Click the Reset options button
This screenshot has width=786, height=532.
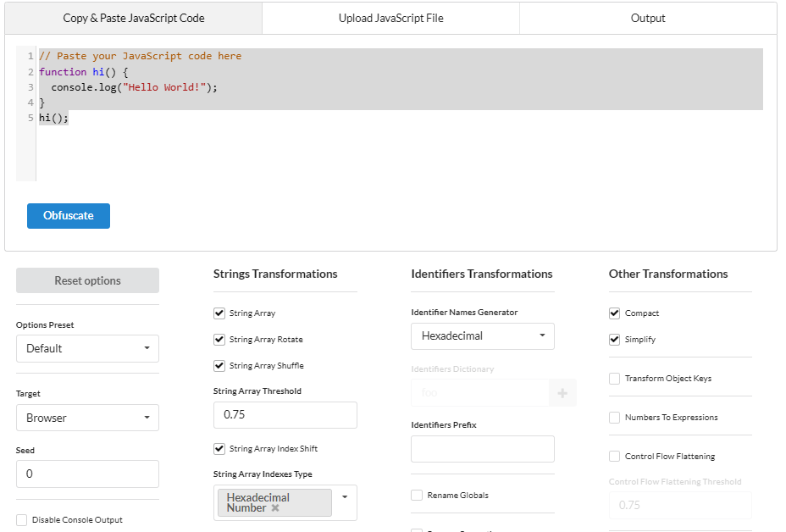tap(87, 280)
